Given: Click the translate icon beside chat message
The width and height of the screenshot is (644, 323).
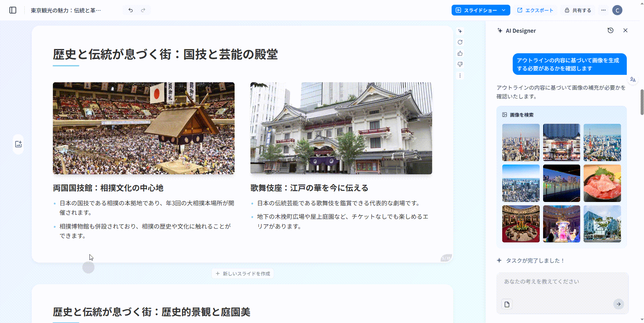Looking at the screenshot, I should (633, 80).
